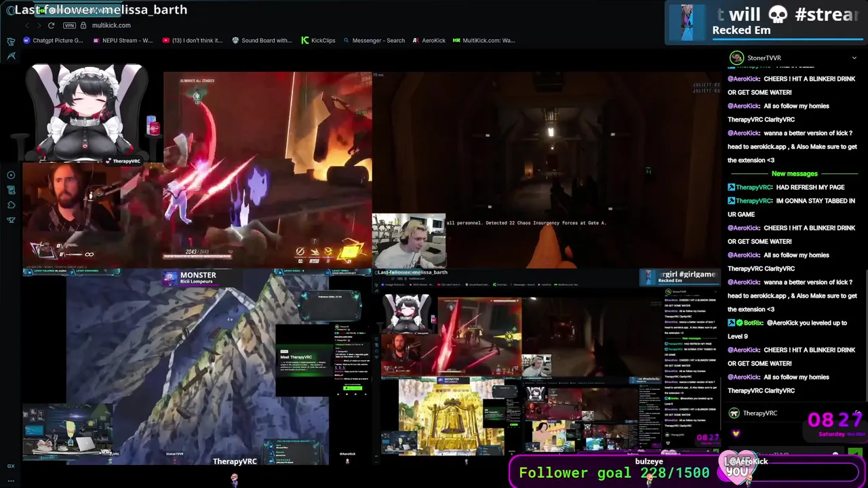Click the browser forward arrow

point(38,25)
